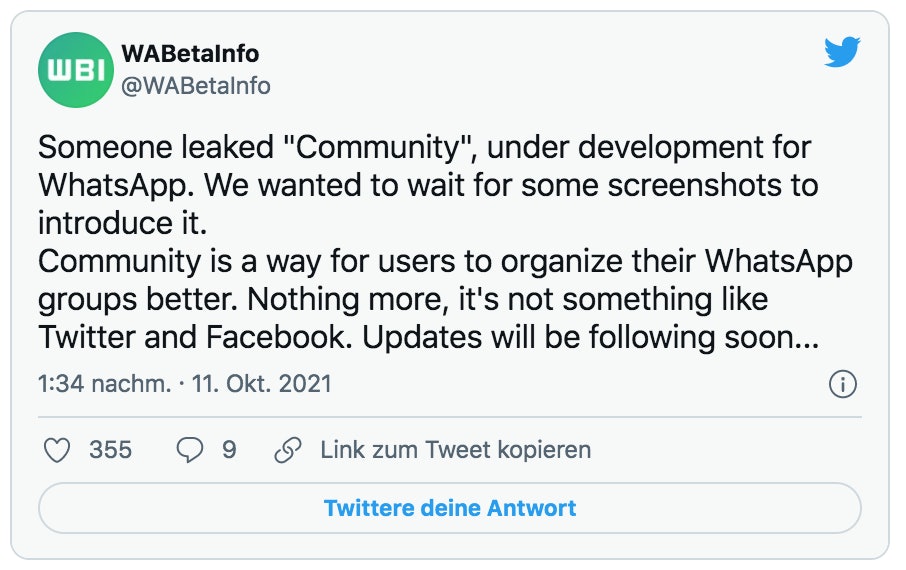Like the tweet with the heart icon
This screenshot has width=906, height=570.
coord(58,450)
